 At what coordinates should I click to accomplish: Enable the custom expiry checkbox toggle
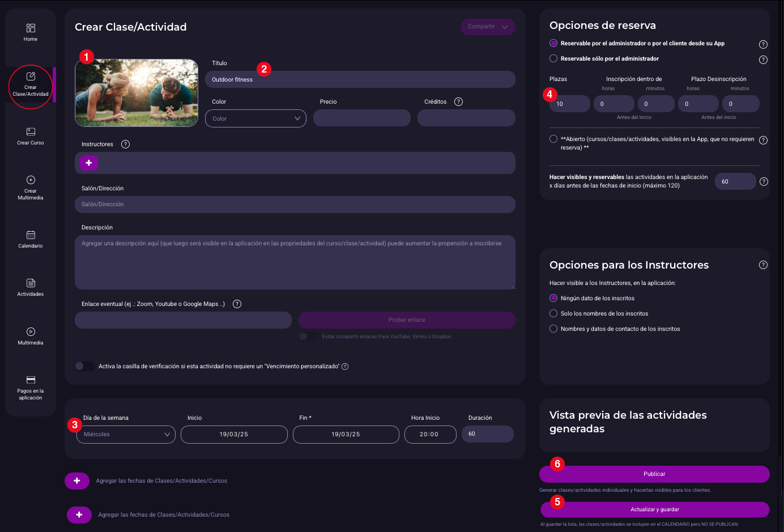tap(84, 366)
